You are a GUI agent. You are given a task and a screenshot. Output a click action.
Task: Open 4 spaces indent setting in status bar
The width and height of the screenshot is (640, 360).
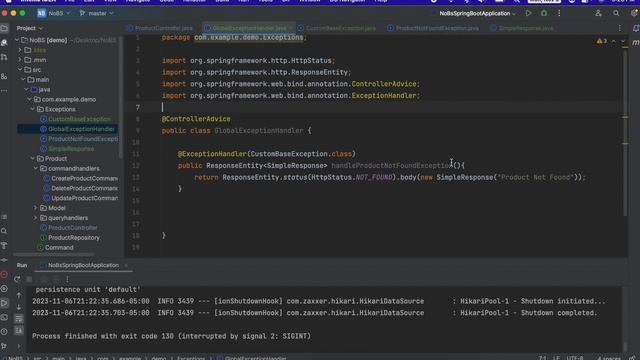tap(609, 358)
